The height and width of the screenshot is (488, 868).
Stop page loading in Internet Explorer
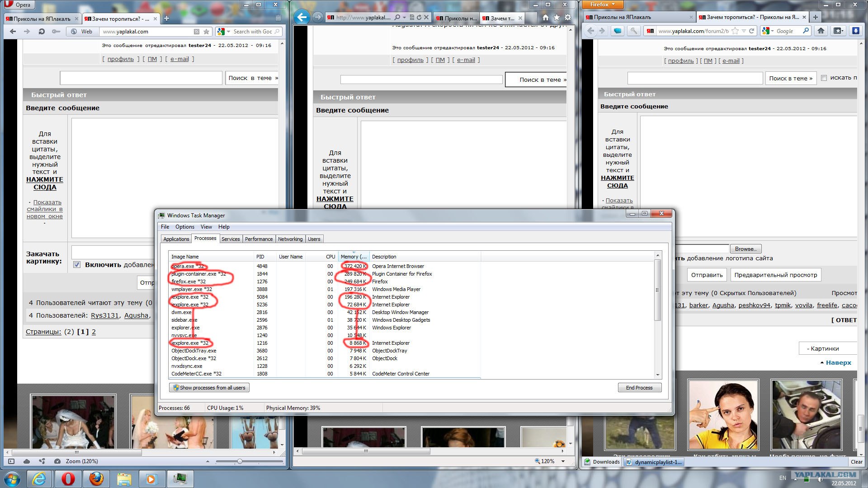tap(426, 18)
